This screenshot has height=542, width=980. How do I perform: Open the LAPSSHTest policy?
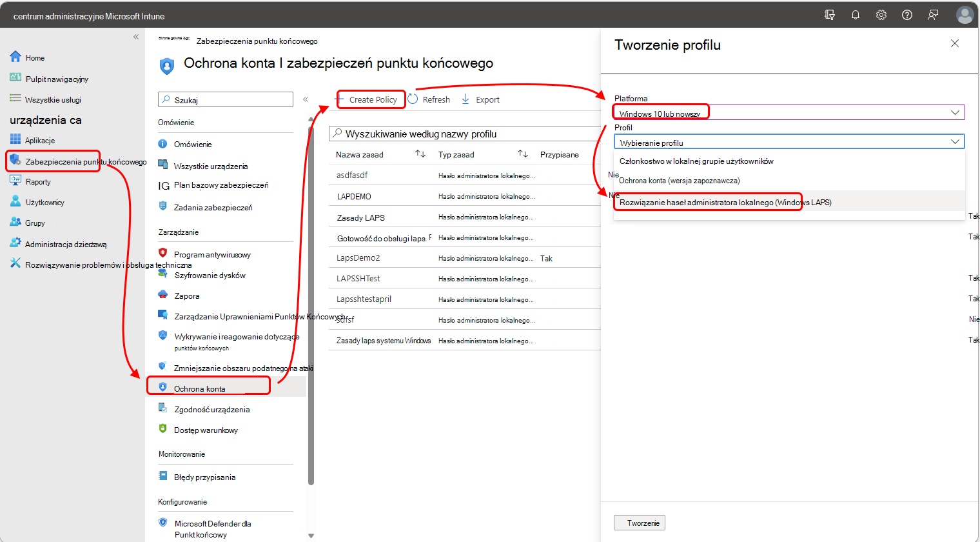pyautogui.click(x=358, y=278)
